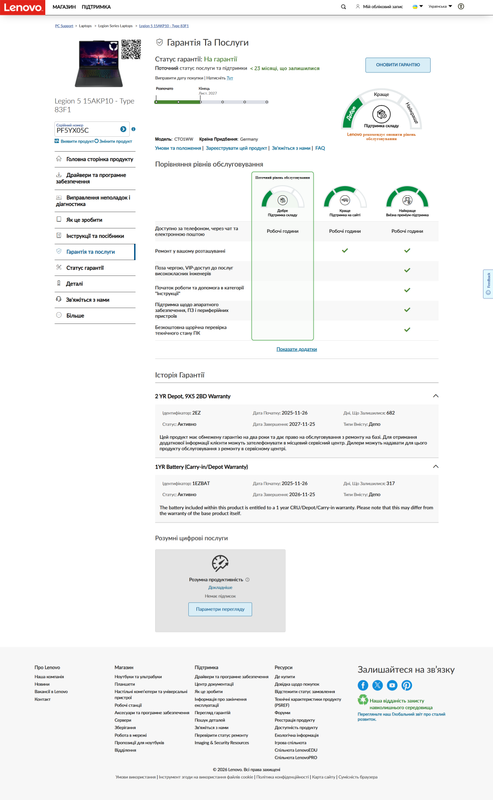Click 'Перегляд гарантії' footer link
Viewport: 493px width, 800px height.
(x=212, y=712)
